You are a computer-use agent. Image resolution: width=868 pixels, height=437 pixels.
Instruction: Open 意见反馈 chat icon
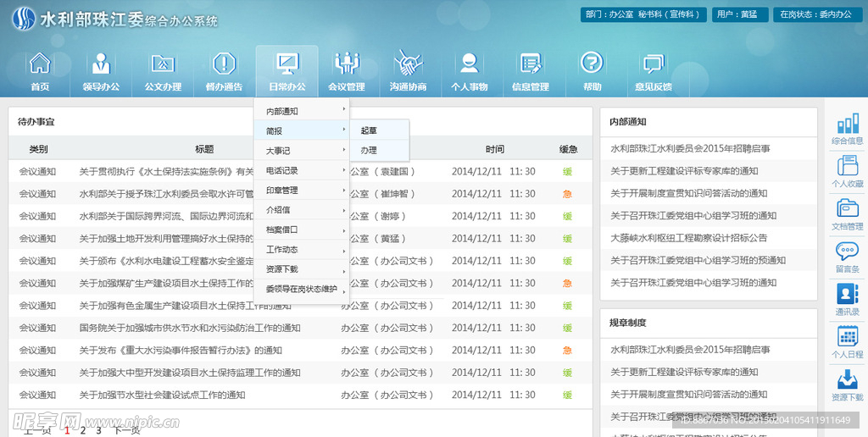[x=654, y=64]
